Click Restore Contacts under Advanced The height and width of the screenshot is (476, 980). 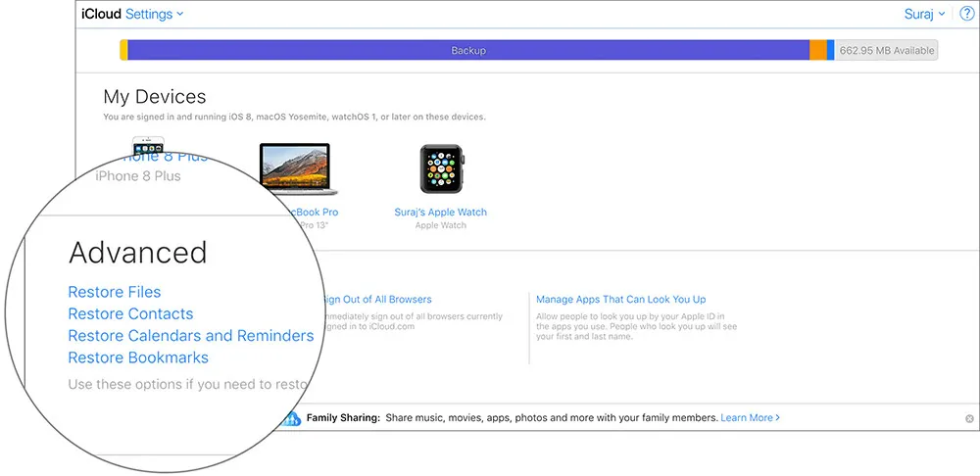130,313
